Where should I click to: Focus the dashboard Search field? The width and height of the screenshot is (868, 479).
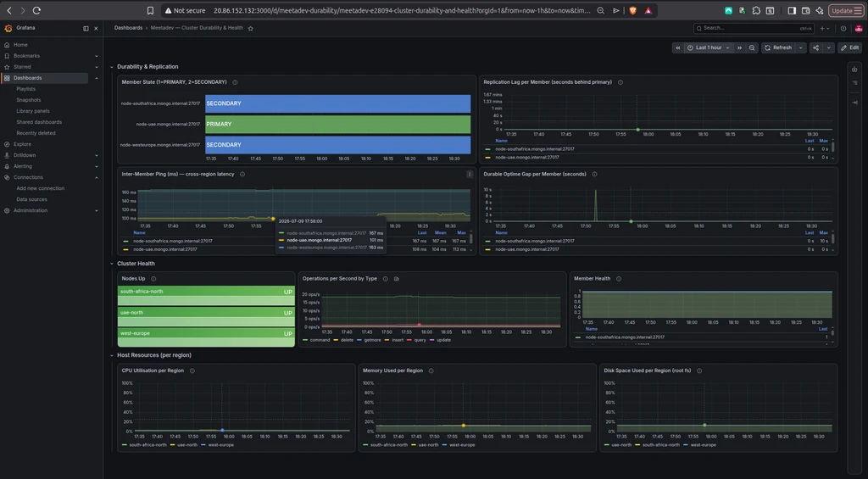point(754,28)
